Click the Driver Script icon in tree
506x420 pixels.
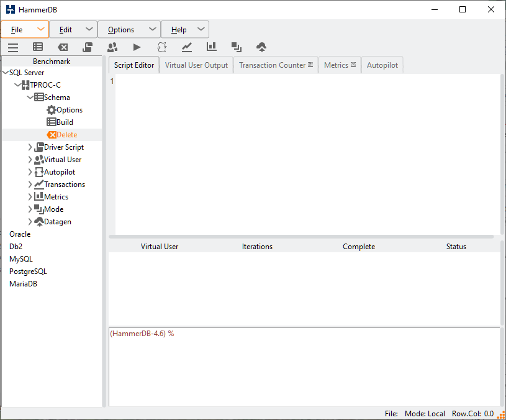pyautogui.click(x=39, y=147)
